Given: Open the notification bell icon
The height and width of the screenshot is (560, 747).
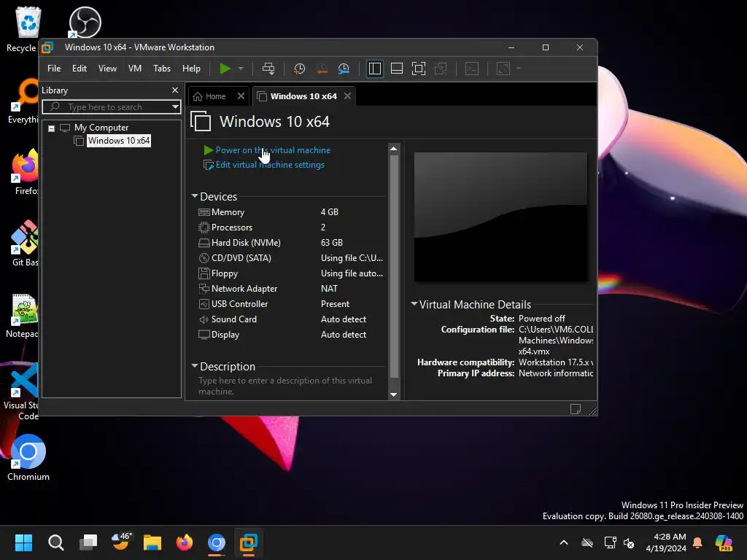Looking at the screenshot, I should (x=697, y=542).
